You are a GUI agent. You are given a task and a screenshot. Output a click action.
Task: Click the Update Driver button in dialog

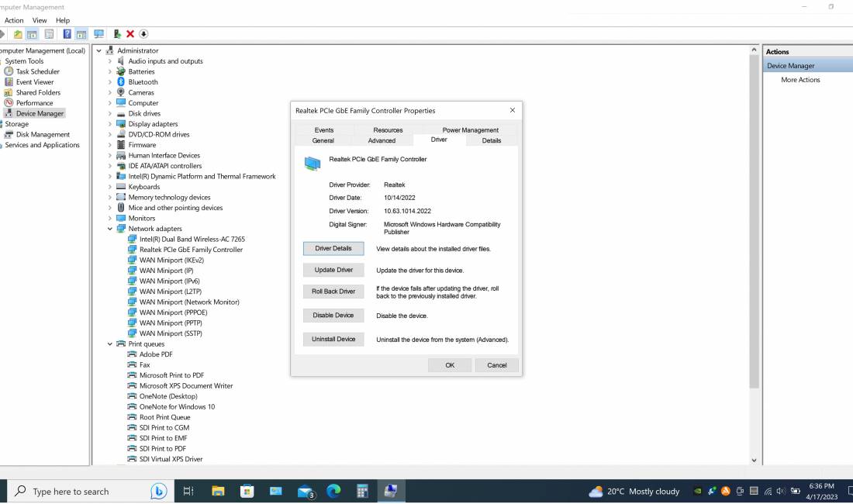click(x=333, y=270)
